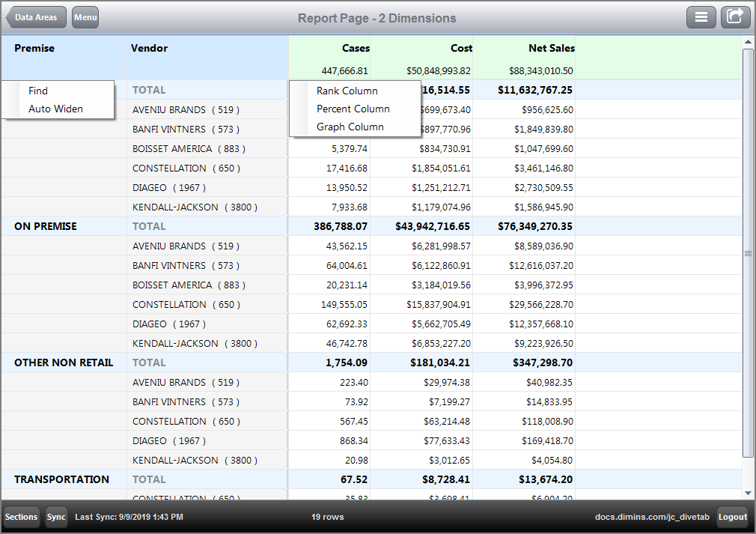Select the ON PREMISE row label
Screen dimensions: 756x534
(x=46, y=226)
